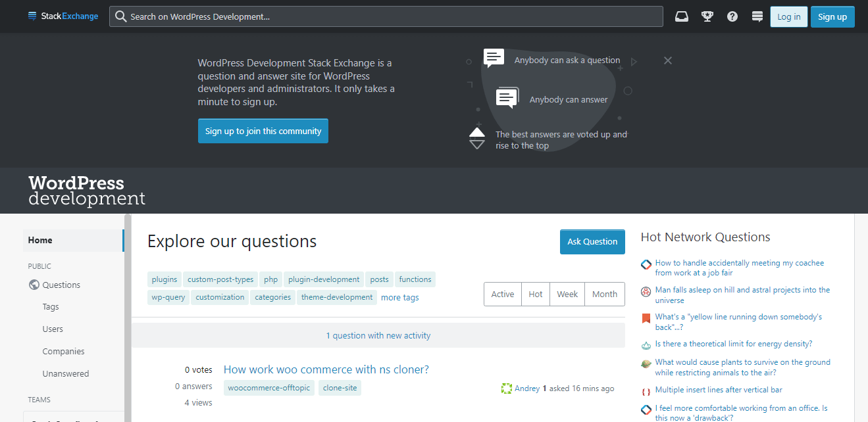The width and height of the screenshot is (868, 422).
Task: Go to Users in the left sidebar
Action: 52,329
